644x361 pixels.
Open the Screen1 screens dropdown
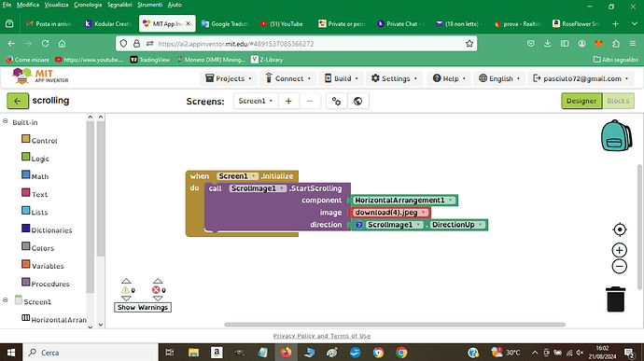pyautogui.click(x=256, y=101)
